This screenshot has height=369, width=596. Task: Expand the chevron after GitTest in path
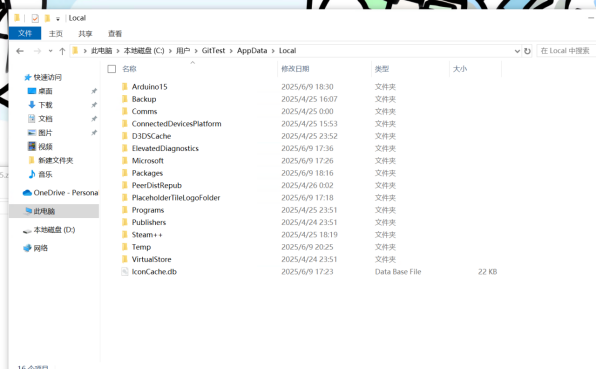click(231, 51)
